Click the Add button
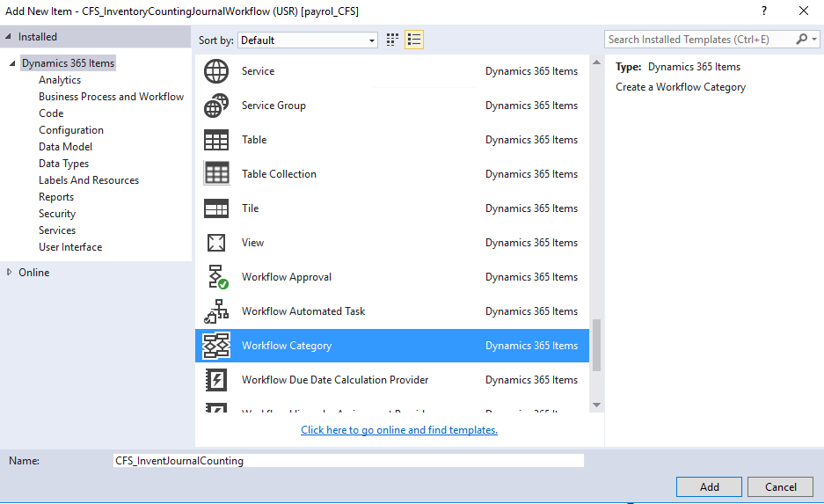824x504 pixels. tap(709, 487)
